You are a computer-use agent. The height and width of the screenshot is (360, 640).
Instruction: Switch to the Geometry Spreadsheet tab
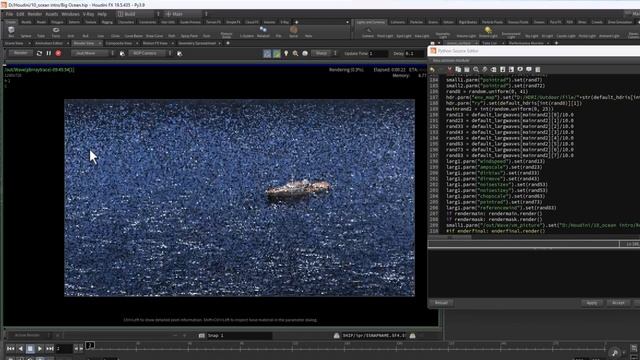pyautogui.click(x=197, y=43)
